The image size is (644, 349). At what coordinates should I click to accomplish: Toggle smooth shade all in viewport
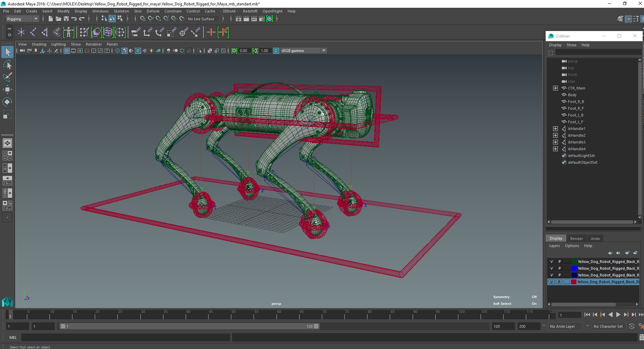[124, 51]
